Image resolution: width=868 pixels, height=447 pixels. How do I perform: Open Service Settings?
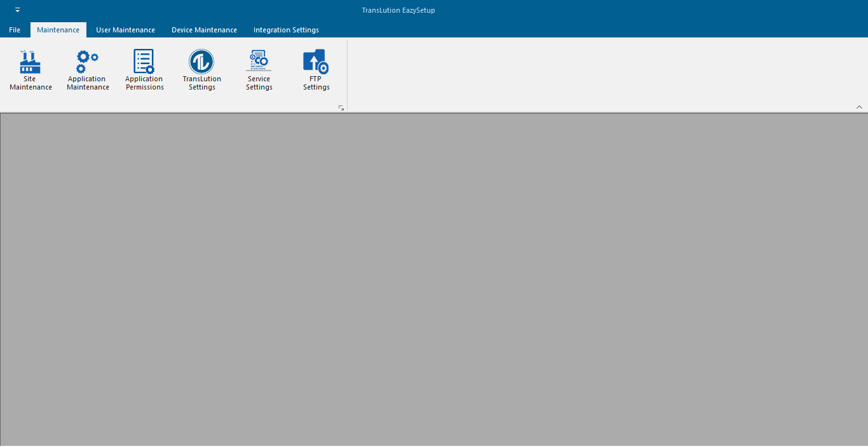tap(259, 69)
